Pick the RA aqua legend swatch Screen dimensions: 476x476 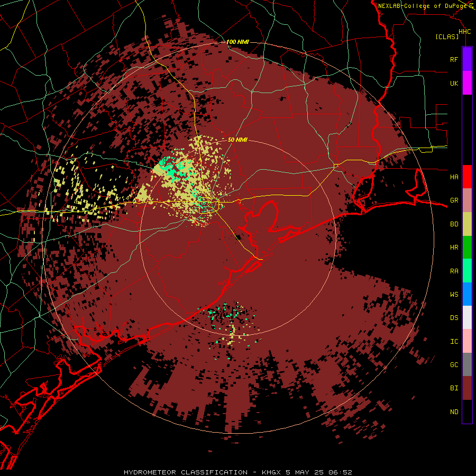click(x=467, y=271)
